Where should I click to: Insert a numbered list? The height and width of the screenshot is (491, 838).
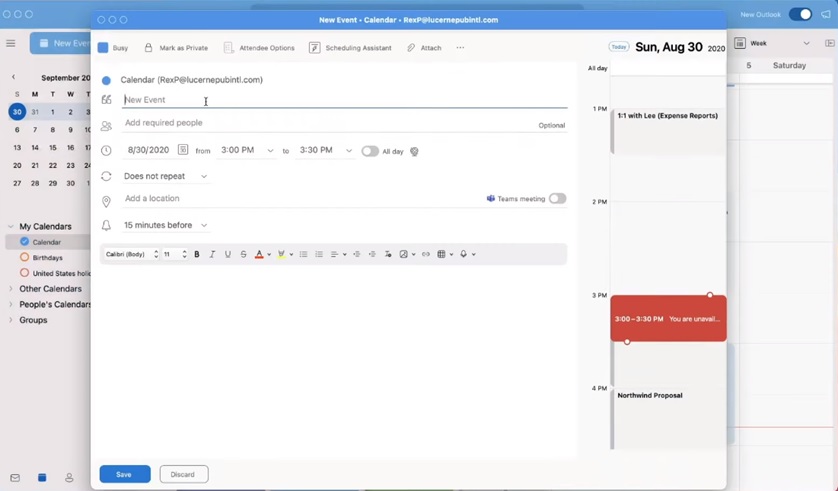pyautogui.click(x=319, y=254)
